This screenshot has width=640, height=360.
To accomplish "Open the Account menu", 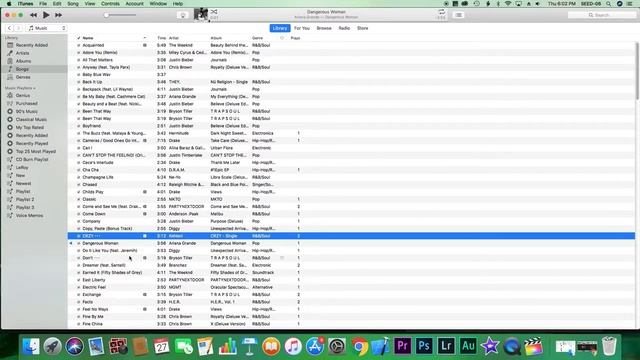I will [134, 4].
